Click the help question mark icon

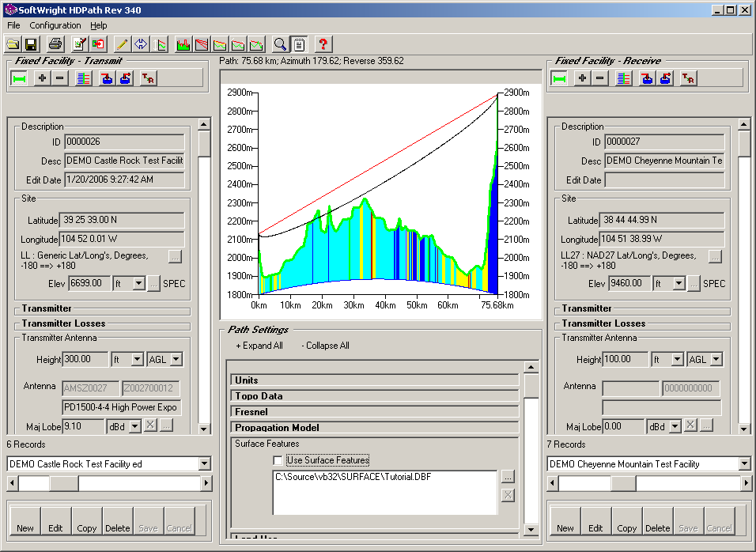point(323,44)
